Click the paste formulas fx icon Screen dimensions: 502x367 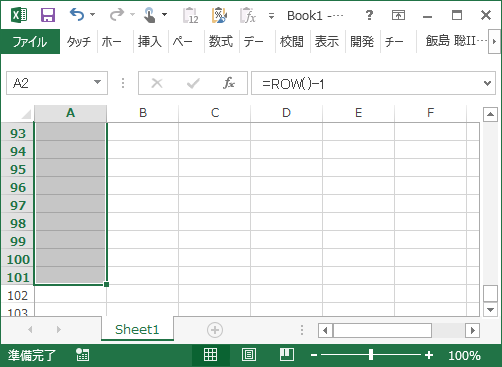pyautogui.click(x=248, y=15)
